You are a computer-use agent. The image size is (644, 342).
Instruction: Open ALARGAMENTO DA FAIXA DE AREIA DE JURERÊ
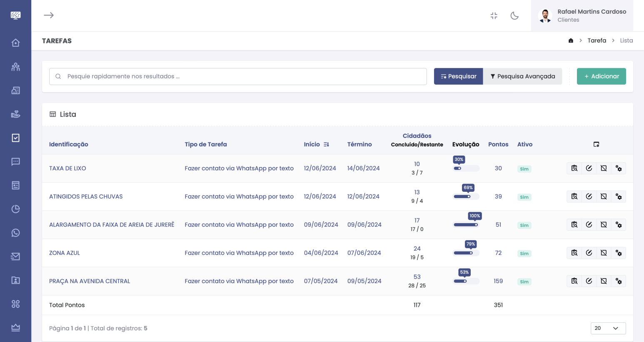tap(112, 225)
